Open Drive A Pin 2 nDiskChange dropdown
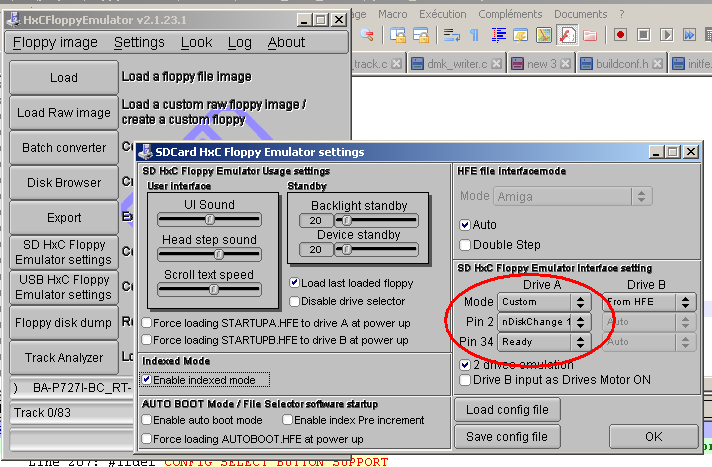Viewport: 712px width, 467px height. click(544, 322)
